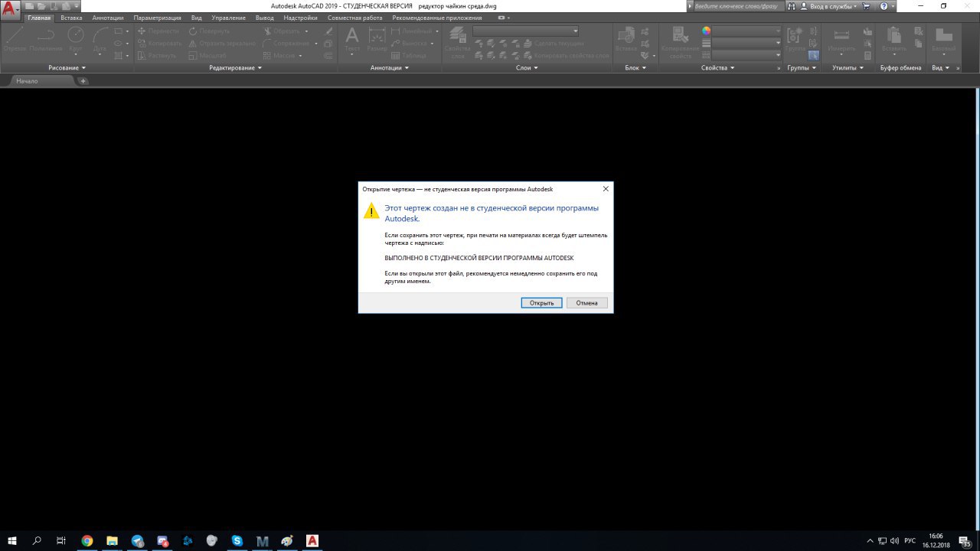
Task: Click the Таблица (Table) tool
Action: click(410, 56)
